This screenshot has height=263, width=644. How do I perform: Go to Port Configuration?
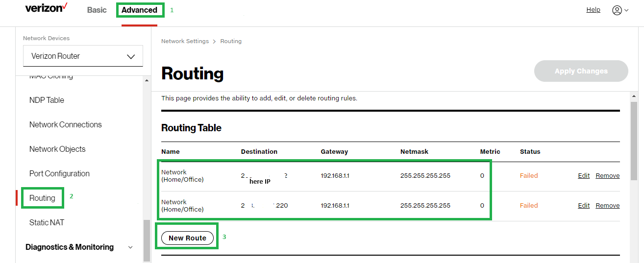[59, 173]
